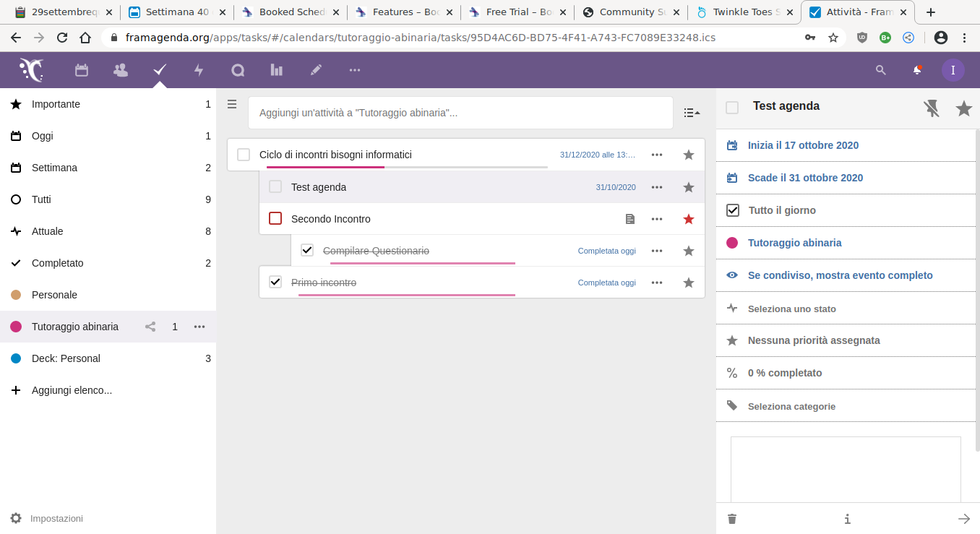
Task: Open options menu for Test agenda row
Action: click(x=657, y=187)
